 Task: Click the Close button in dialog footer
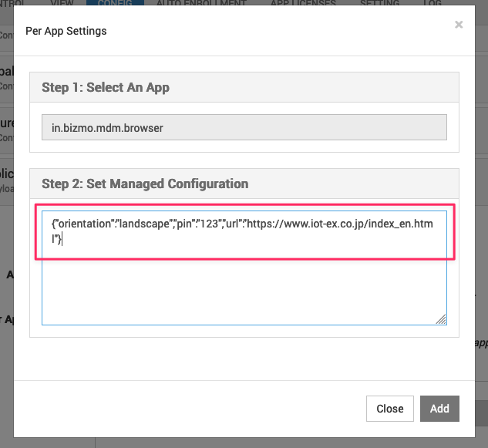pyautogui.click(x=389, y=409)
